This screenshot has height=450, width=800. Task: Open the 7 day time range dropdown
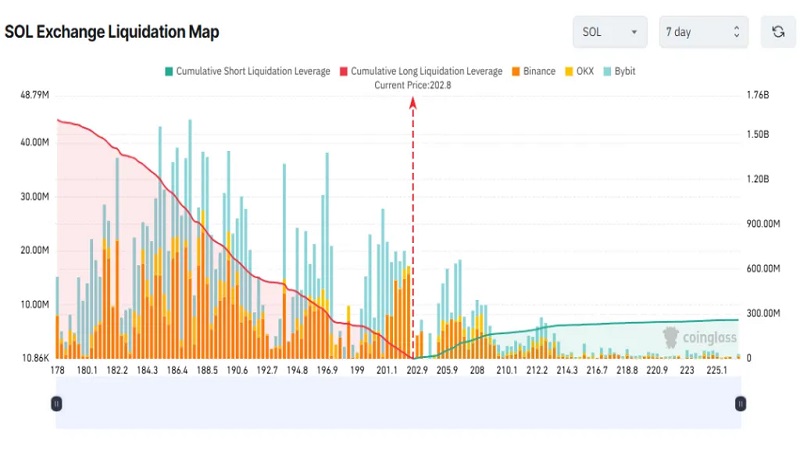pyautogui.click(x=703, y=32)
